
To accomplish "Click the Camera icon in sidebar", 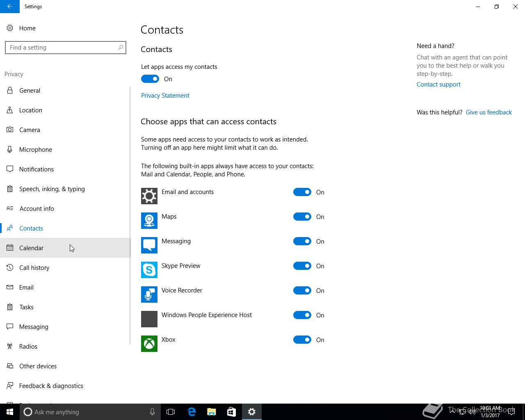I will coord(10,130).
